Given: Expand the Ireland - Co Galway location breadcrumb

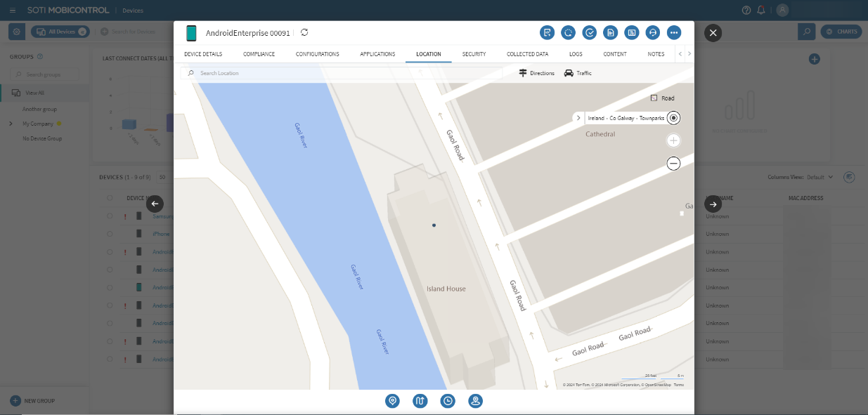Looking at the screenshot, I should [578, 117].
